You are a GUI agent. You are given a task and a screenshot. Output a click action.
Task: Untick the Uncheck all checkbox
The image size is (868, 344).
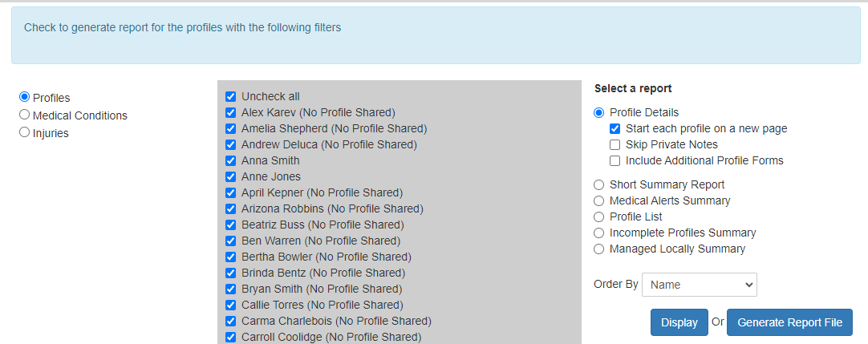pos(231,96)
